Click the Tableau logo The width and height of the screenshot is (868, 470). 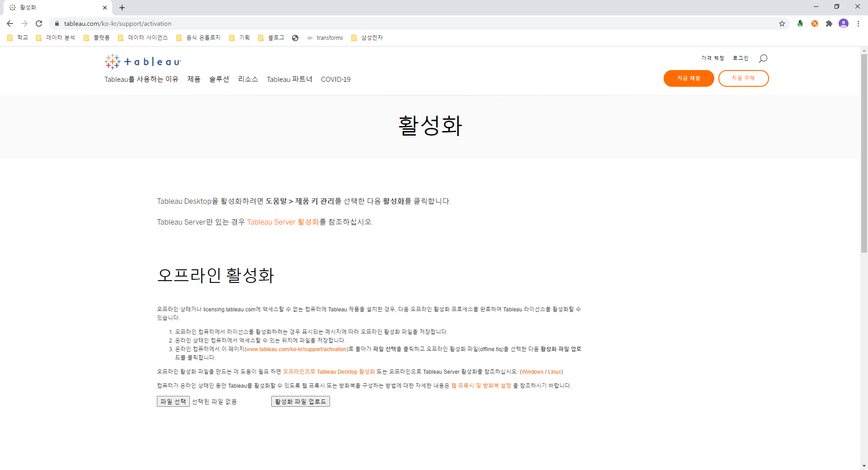142,61
